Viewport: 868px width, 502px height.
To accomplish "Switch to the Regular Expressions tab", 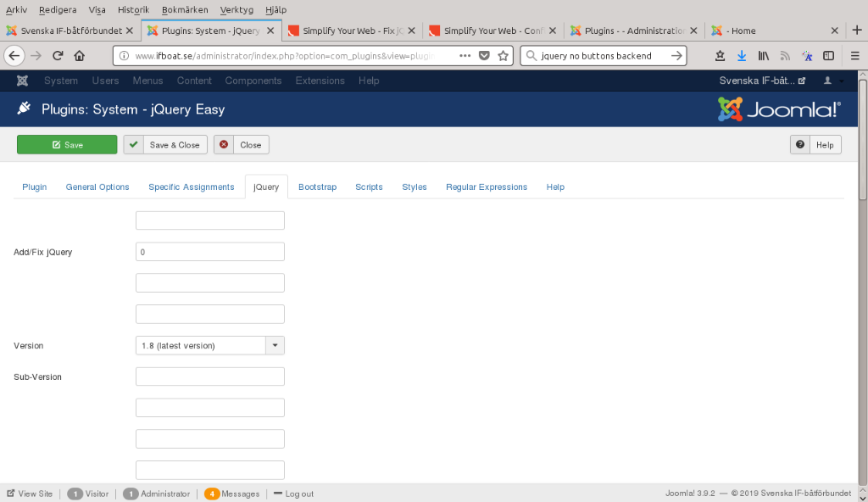I will tap(487, 187).
